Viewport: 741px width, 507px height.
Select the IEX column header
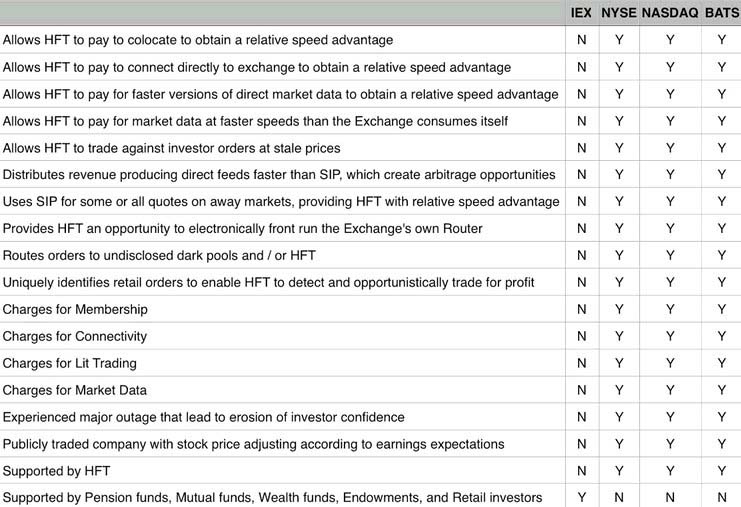click(581, 13)
